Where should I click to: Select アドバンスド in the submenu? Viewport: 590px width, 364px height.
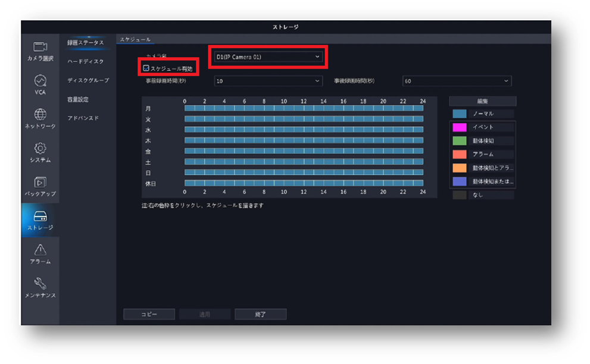(83, 118)
